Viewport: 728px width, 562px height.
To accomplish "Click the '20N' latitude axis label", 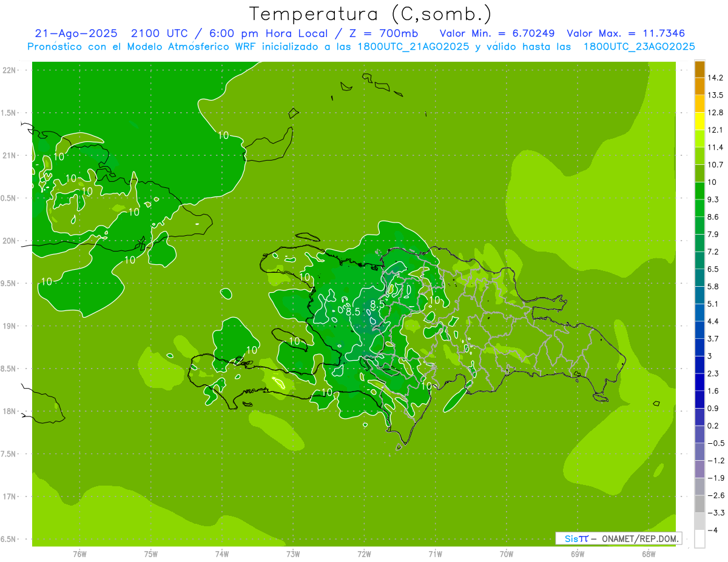I will coord(10,241).
